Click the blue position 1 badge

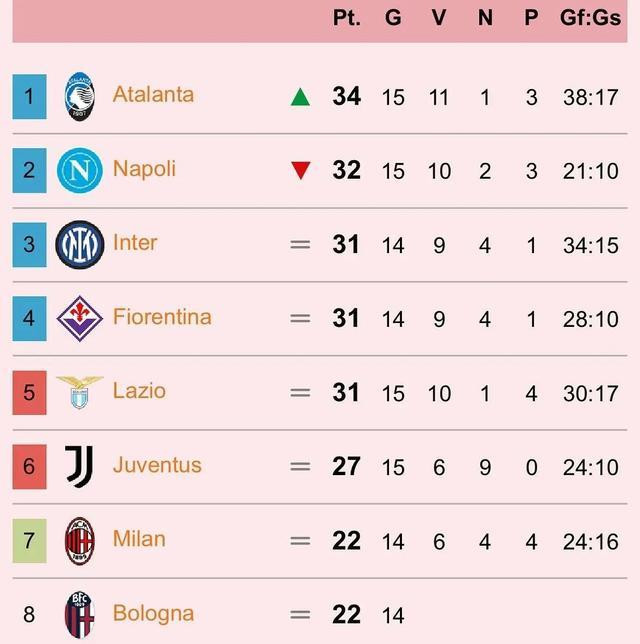click(29, 97)
